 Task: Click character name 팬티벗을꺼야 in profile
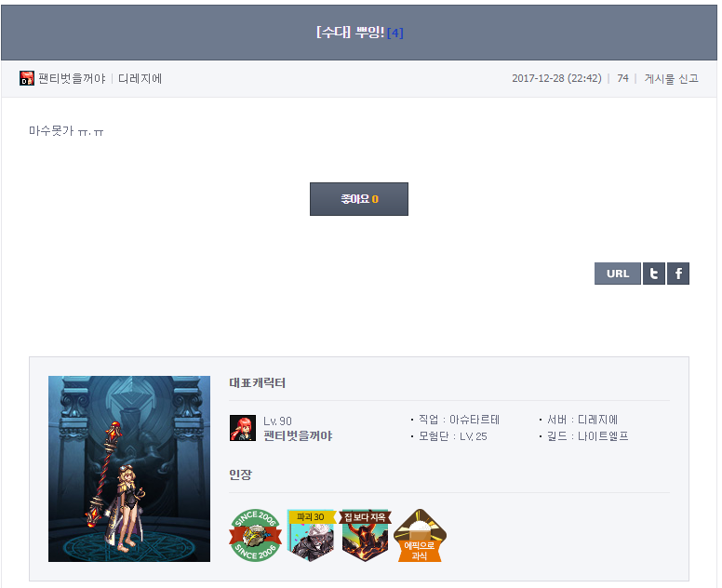tap(298, 436)
